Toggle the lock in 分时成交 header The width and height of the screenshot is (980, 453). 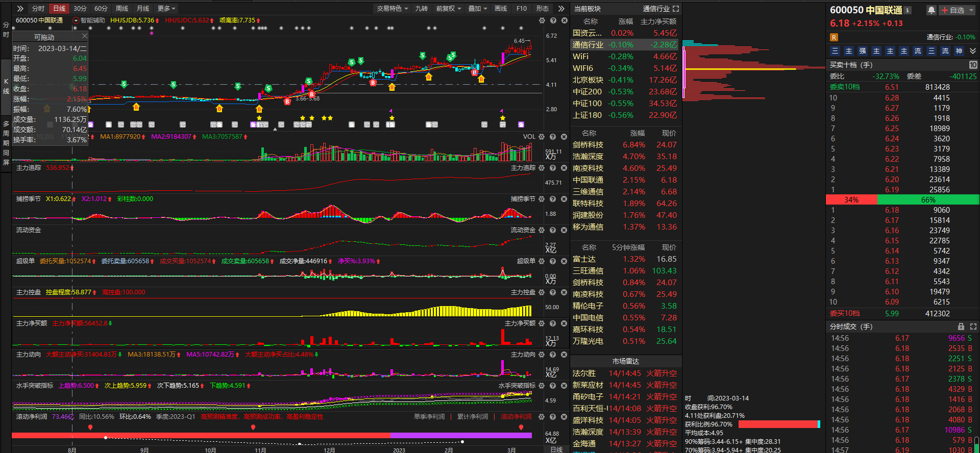(961, 326)
